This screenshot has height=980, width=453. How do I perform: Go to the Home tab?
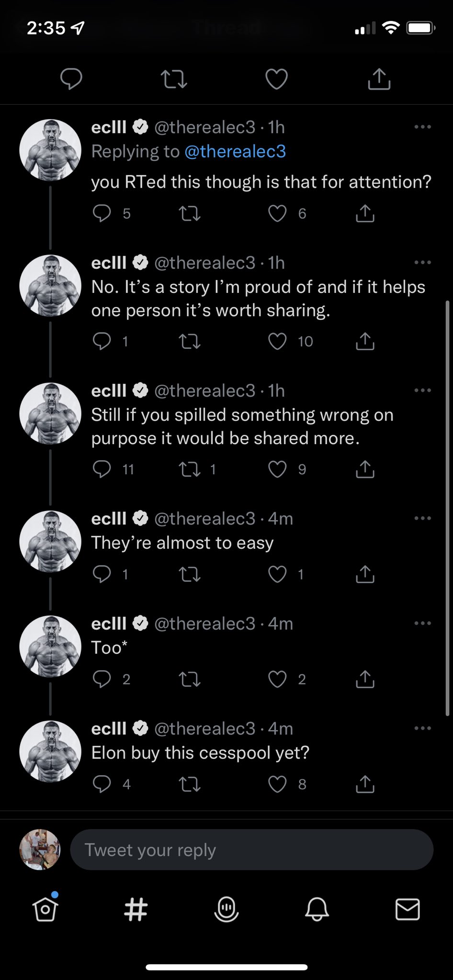(45, 909)
